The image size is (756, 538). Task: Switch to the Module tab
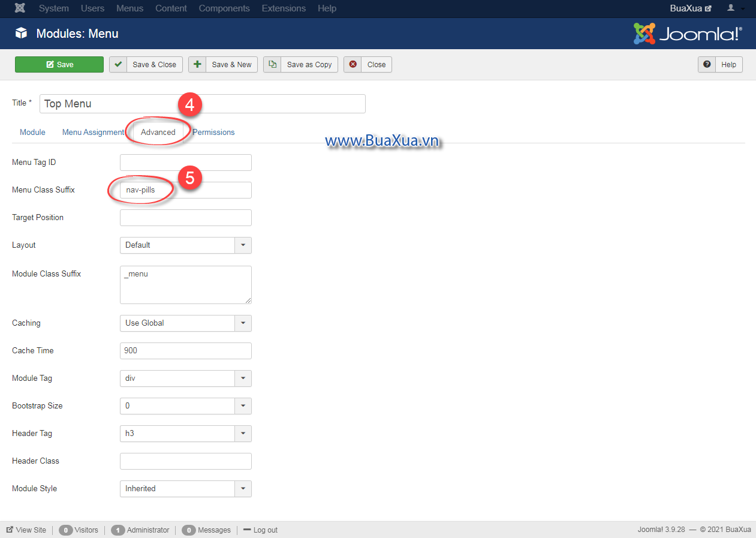coord(32,132)
